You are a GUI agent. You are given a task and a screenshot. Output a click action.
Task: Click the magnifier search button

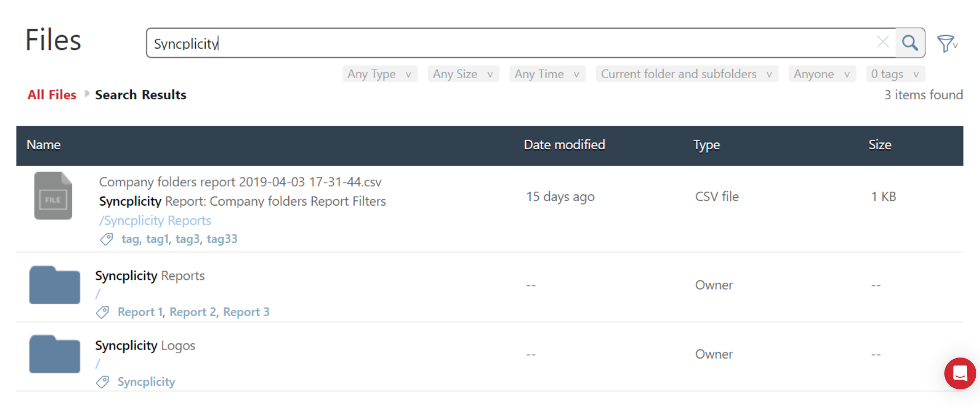[910, 43]
